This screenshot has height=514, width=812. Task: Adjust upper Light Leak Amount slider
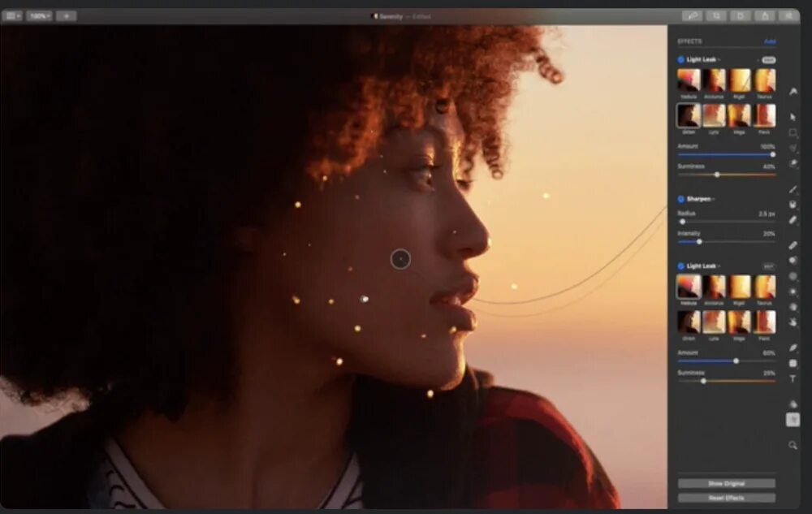727,154
